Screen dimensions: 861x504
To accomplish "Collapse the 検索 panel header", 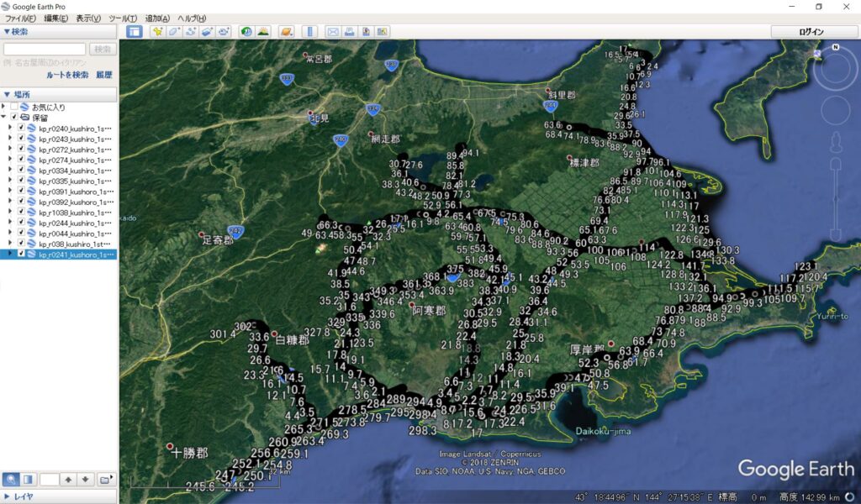I will tap(7, 32).
